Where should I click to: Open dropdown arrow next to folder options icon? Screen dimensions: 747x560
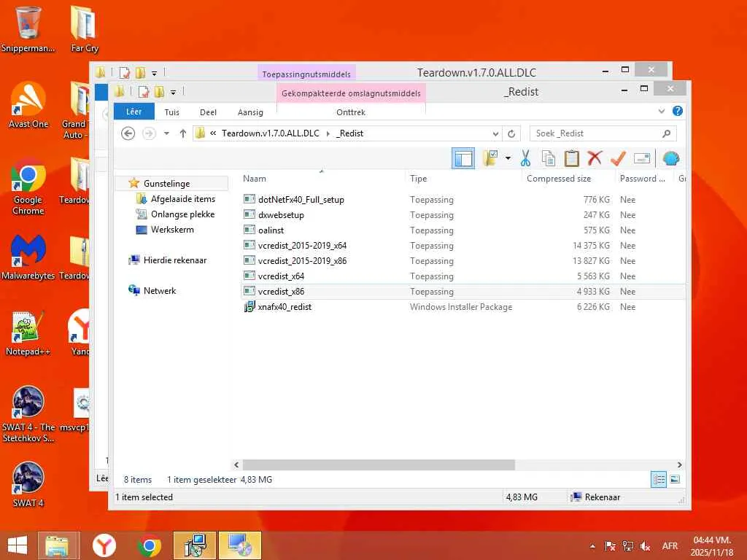pyautogui.click(x=508, y=158)
